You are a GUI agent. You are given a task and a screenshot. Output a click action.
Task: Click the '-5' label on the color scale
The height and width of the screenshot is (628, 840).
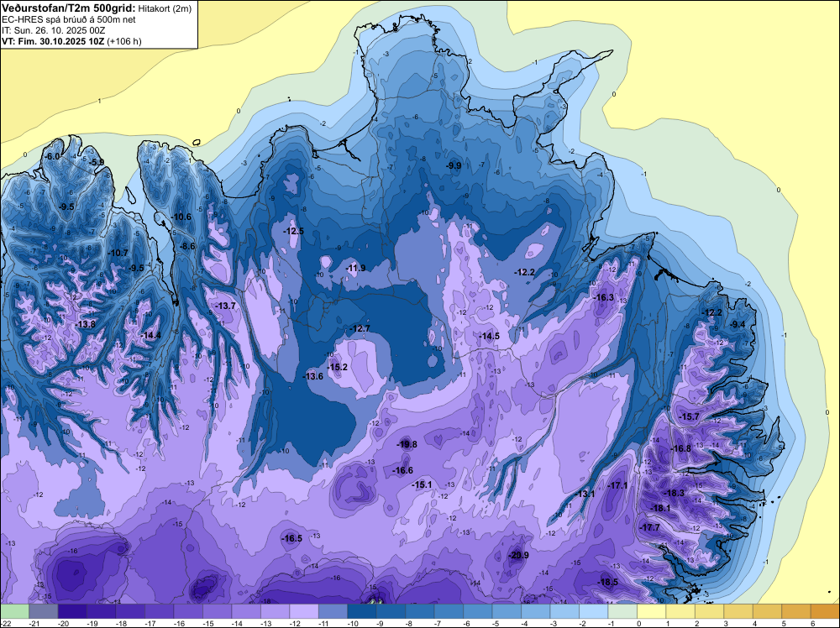point(497,623)
